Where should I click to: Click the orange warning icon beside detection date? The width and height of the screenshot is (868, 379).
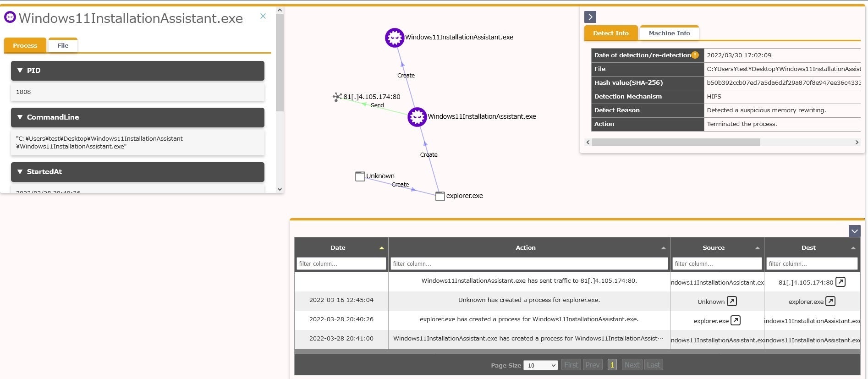click(695, 55)
